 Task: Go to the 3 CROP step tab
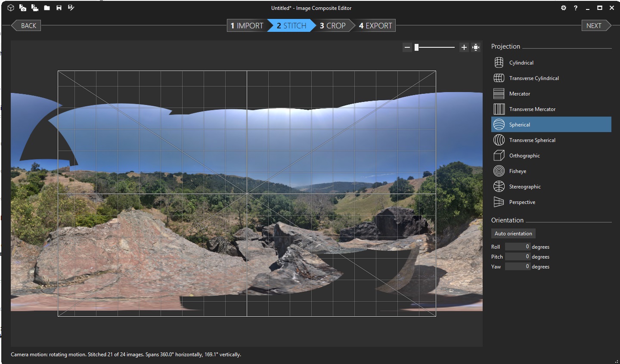(x=332, y=26)
